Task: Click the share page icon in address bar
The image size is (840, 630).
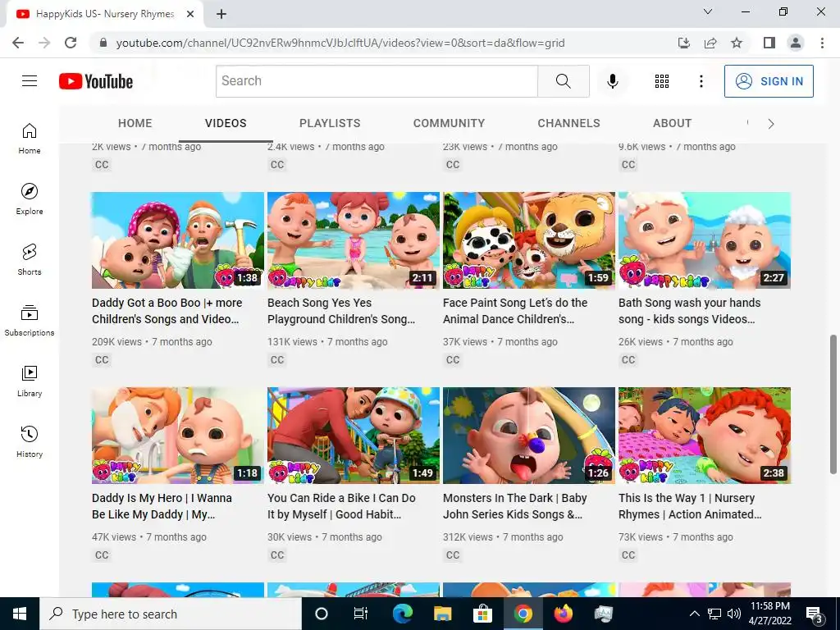Action: pyautogui.click(x=710, y=43)
